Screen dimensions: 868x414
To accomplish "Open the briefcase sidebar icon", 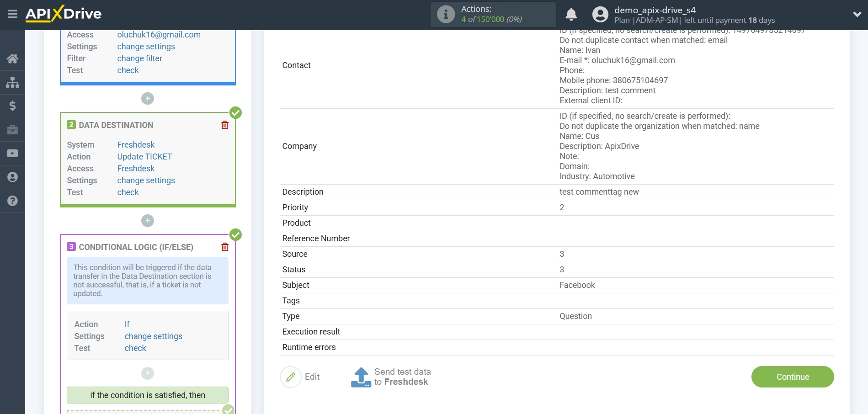I will pos(12,130).
